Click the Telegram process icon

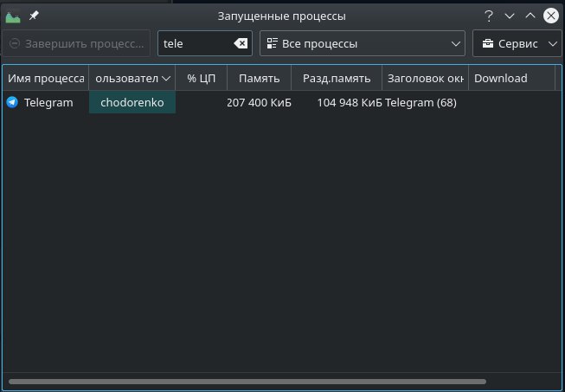pos(12,102)
